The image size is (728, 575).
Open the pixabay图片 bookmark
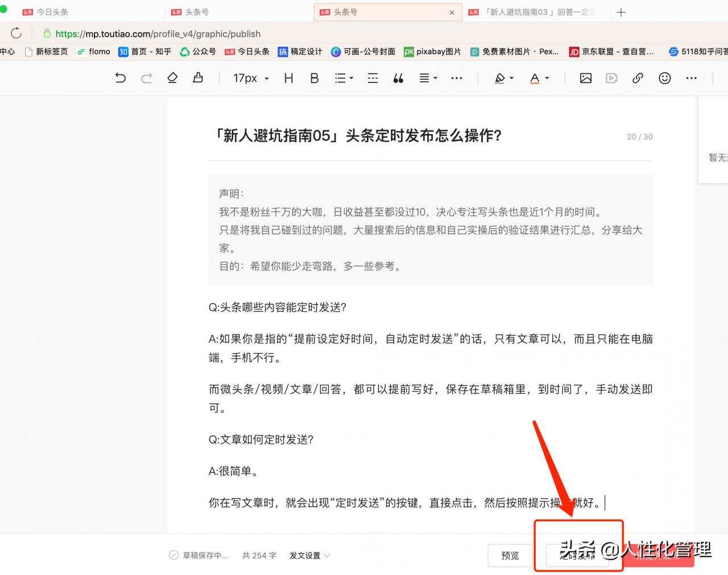[432, 51]
